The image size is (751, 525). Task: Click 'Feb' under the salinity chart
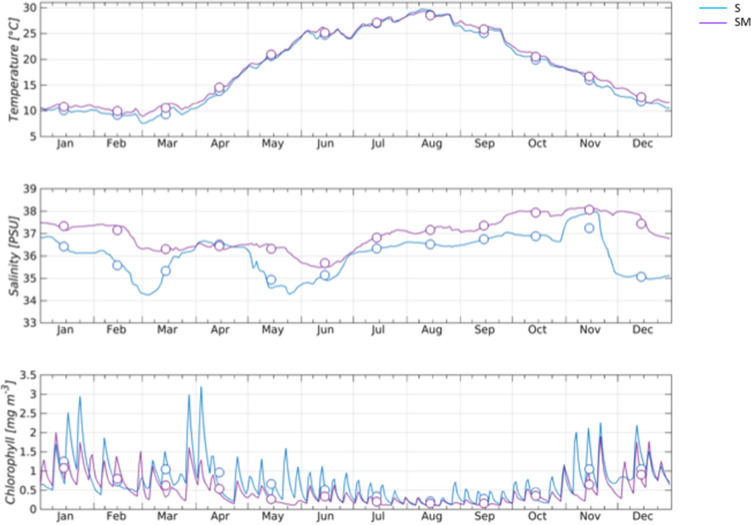click(116, 330)
